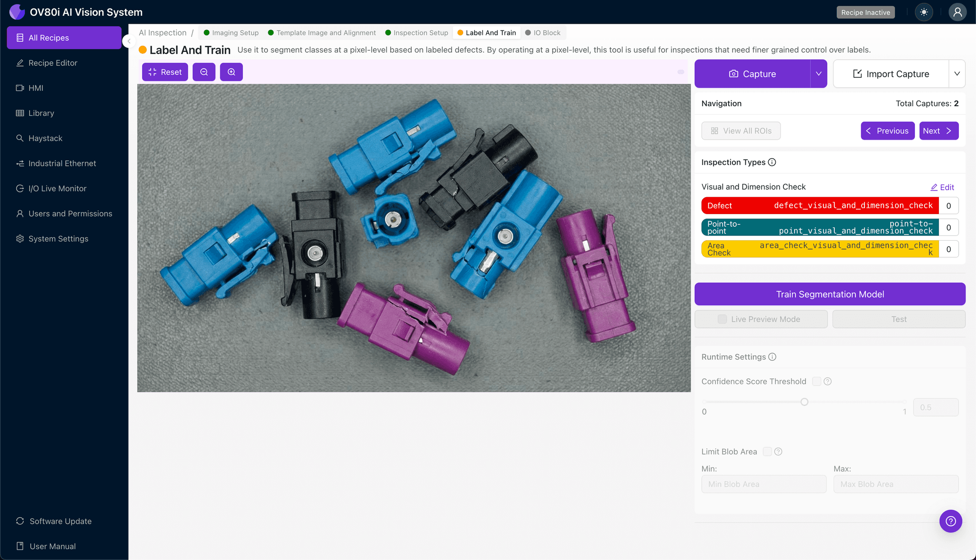Click the Runtime Settings info icon
This screenshot has height=560, width=976.
point(773,357)
